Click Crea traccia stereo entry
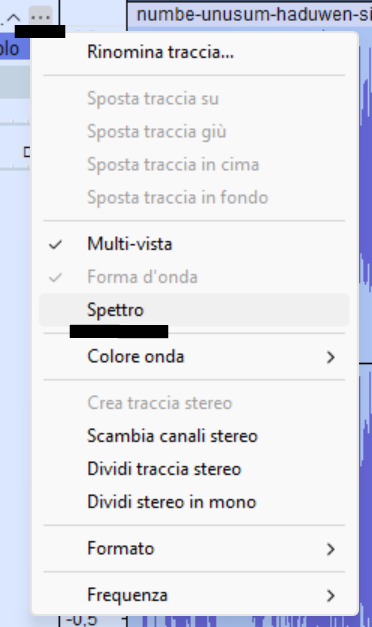This screenshot has height=627, width=372. pyautogui.click(x=194, y=403)
